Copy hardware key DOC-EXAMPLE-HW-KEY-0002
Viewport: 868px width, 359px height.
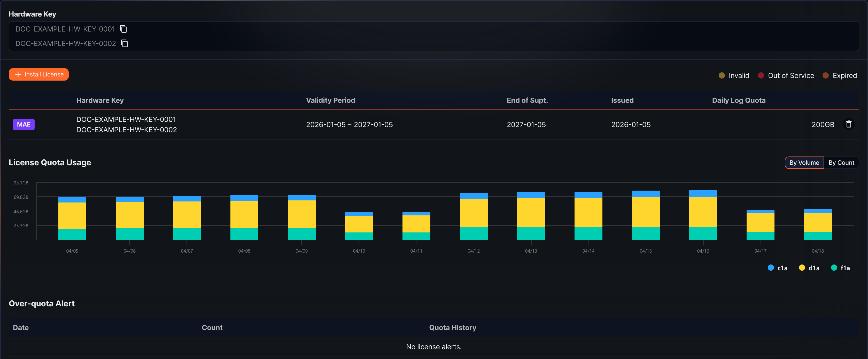tap(124, 43)
